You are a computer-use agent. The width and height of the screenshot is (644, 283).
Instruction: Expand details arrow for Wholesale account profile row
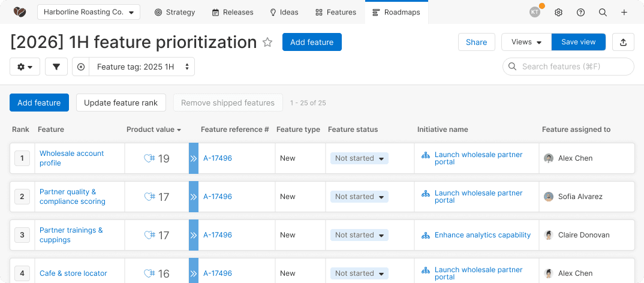pyautogui.click(x=193, y=158)
